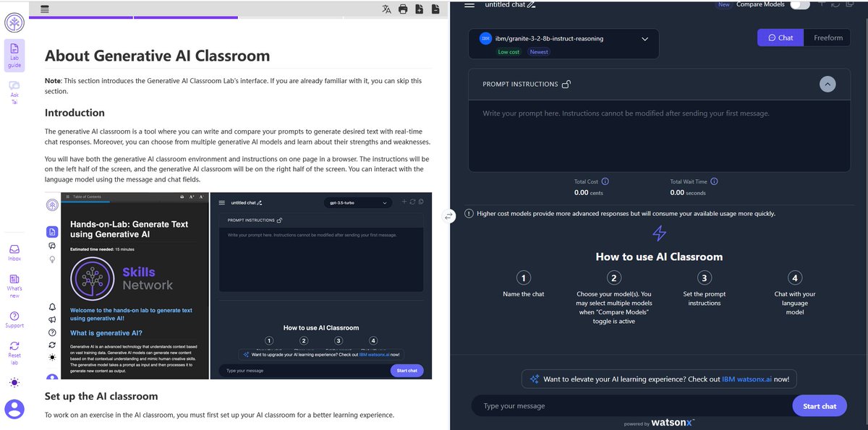868x430 pixels.
Task: Click the Total Cost info icon
Action: (605, 181)
